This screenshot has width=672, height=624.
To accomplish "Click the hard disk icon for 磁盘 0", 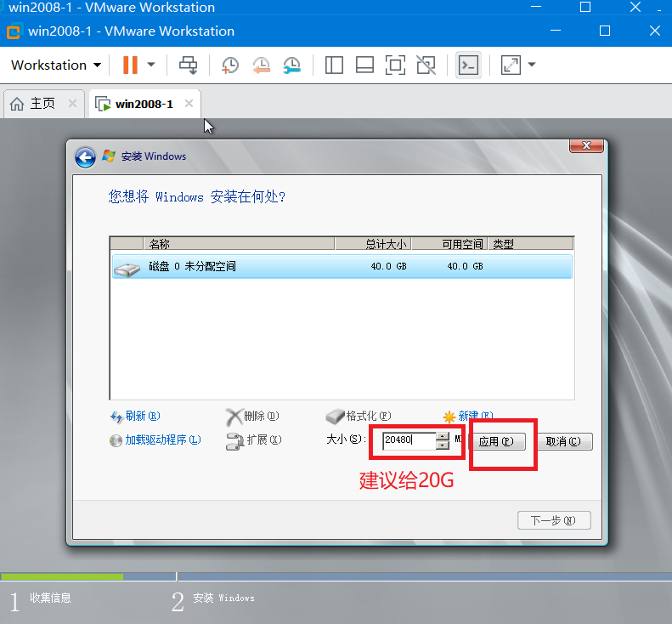I will pyautogui.click(x=127, y=269).
